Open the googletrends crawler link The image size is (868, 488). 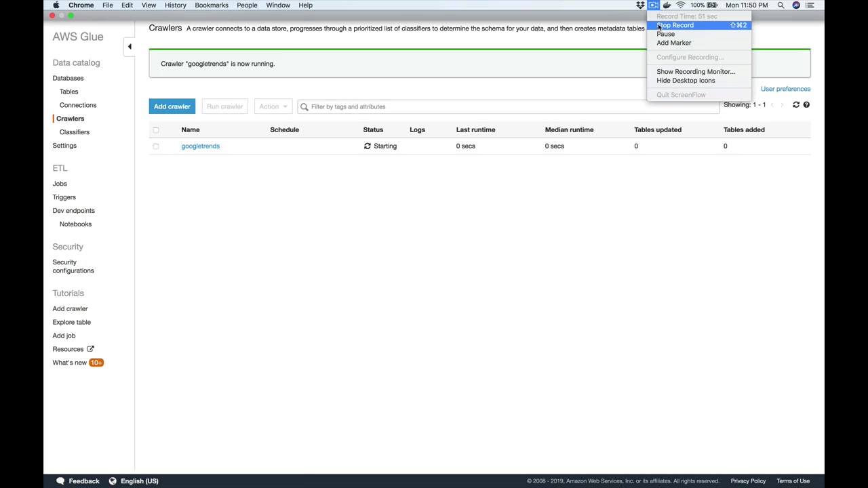[200, 146]
